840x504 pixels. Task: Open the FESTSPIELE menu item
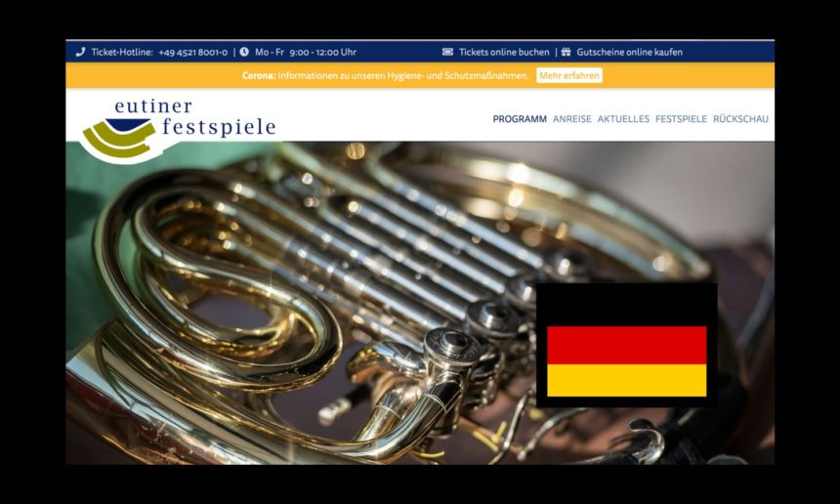click(x=682, y=119)
